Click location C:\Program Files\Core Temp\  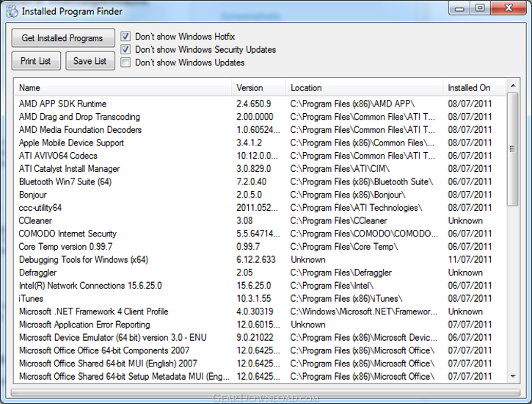pos(343,247)
